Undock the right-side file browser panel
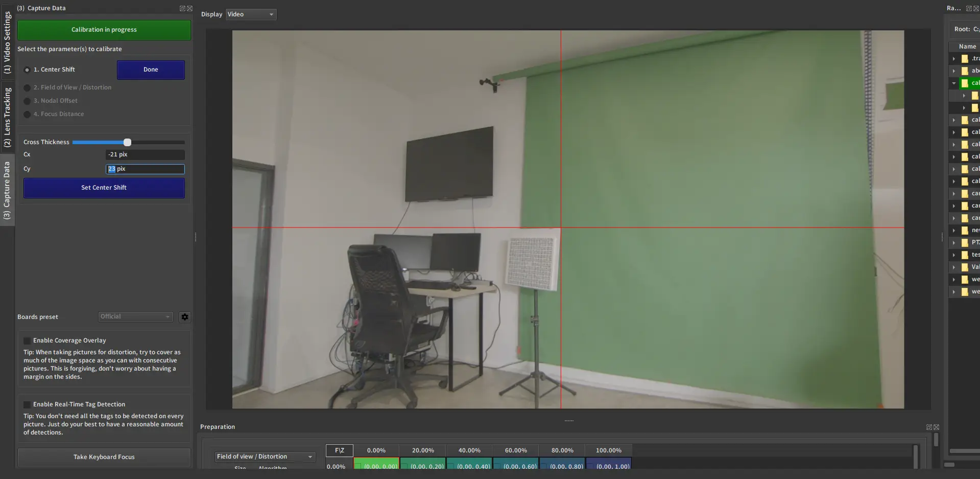Screen dimensions: 980x479 click(x=969, y=9)
